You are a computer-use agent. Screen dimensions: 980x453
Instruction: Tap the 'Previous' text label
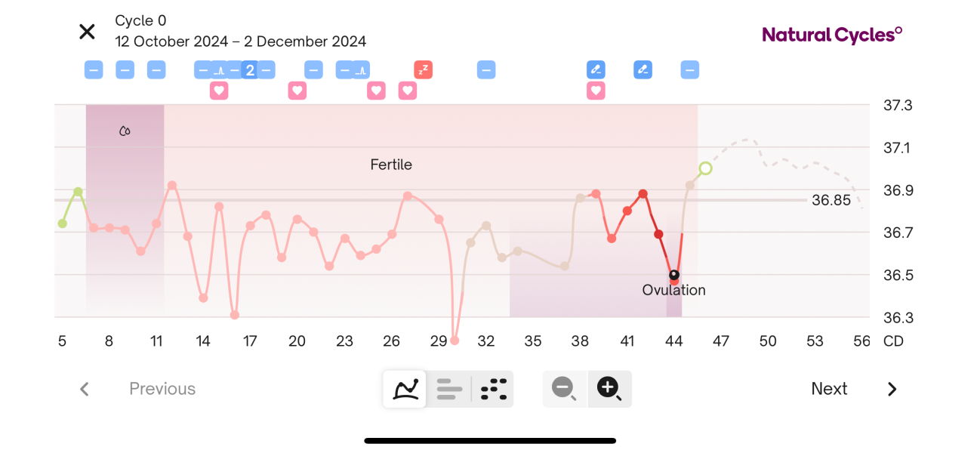click(x=162, y=389)
